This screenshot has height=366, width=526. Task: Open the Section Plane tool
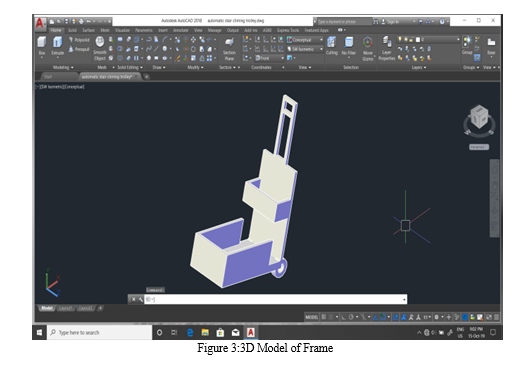coord(229,49)
